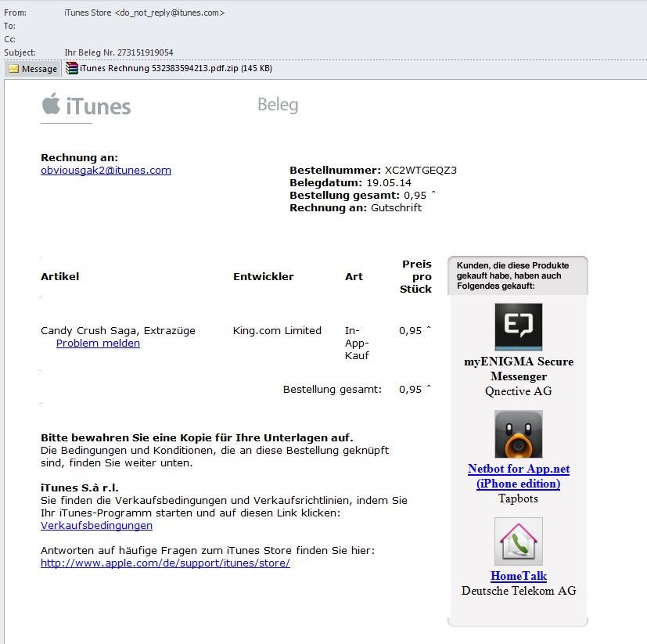Click the iTunes S.à r.l. heading

pos(80,488)
